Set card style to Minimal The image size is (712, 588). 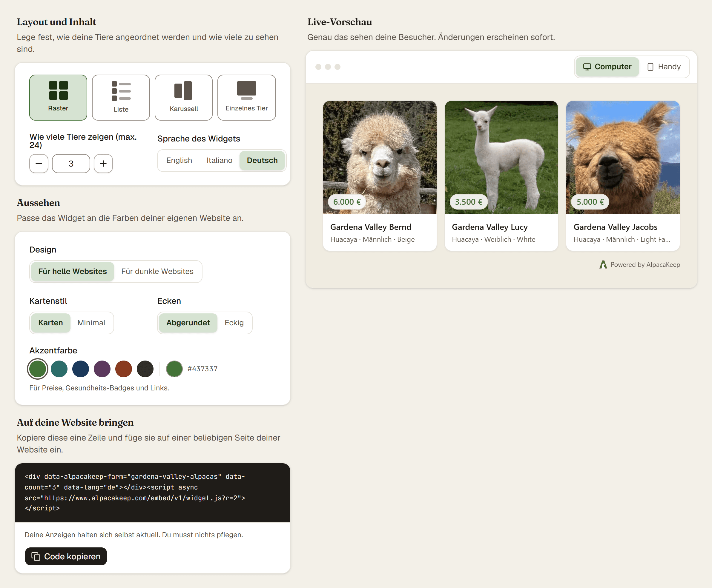pyautogui.click(x=91, y=323)
